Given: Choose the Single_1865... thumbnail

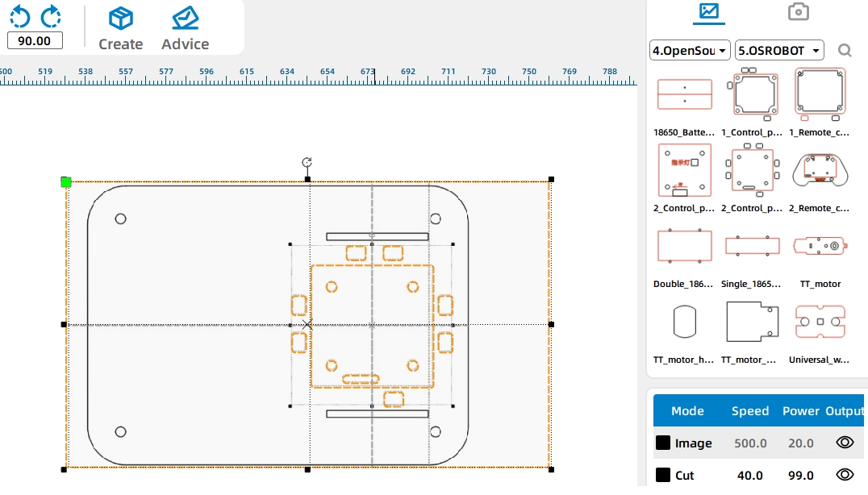Looking at the screenshot, I should pos(753,246).
